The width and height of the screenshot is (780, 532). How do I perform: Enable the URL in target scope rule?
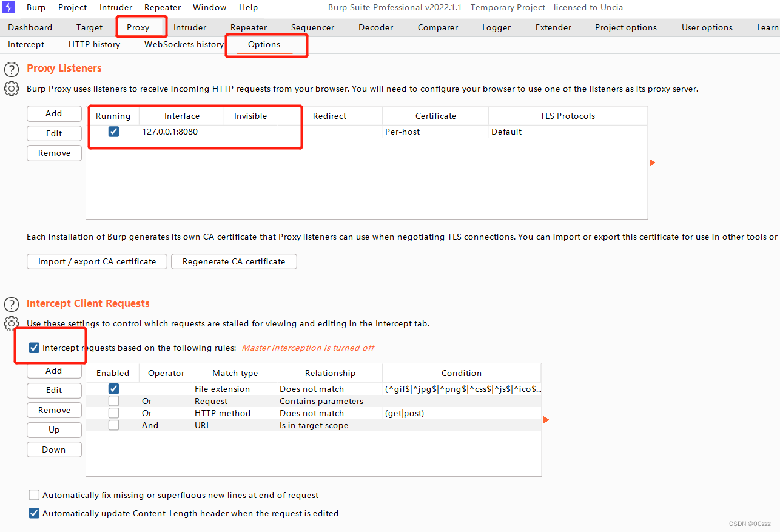click(x=113, y=425)
